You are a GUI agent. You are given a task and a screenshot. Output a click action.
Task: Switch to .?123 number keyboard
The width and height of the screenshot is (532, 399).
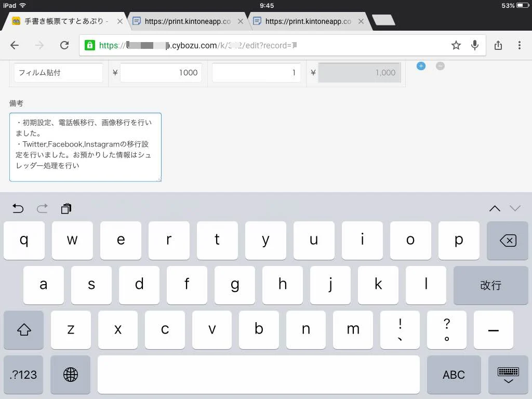pos(23,374)
